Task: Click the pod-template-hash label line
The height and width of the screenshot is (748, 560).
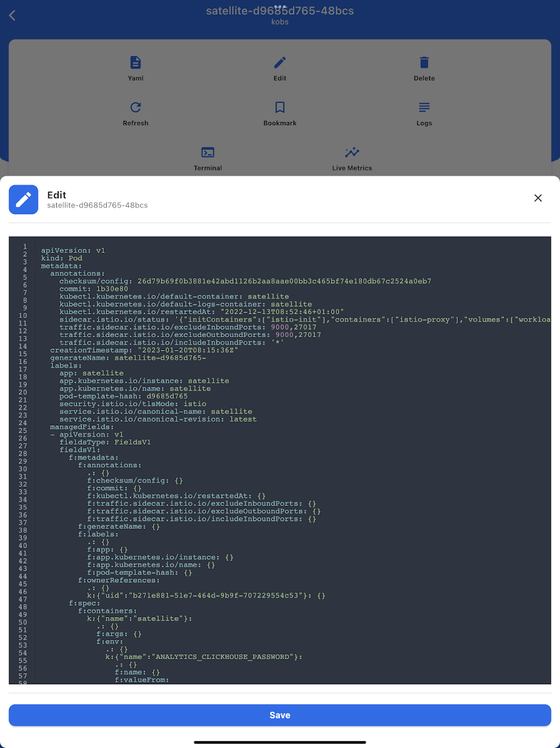Action: pyautogui.click(x=124, y=396)
